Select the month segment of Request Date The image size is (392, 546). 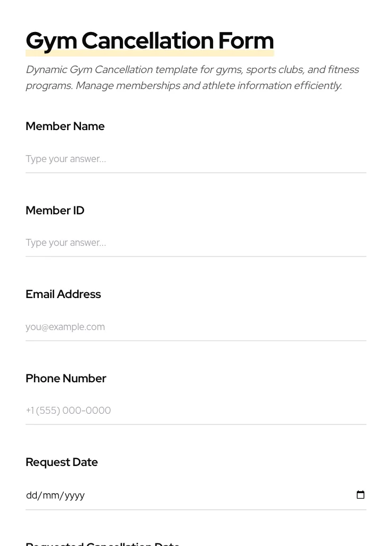(x=50, y=495)
